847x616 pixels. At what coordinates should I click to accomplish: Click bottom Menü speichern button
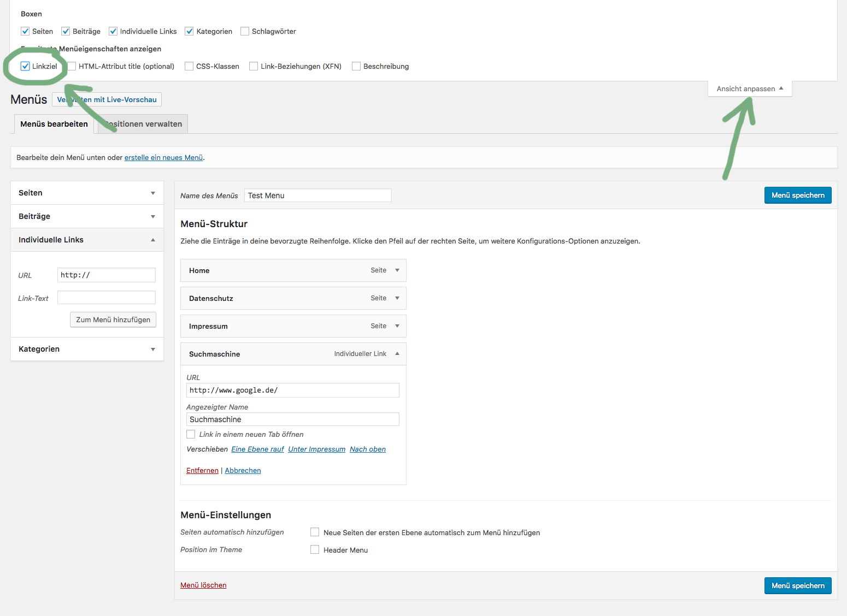[798, 585]
